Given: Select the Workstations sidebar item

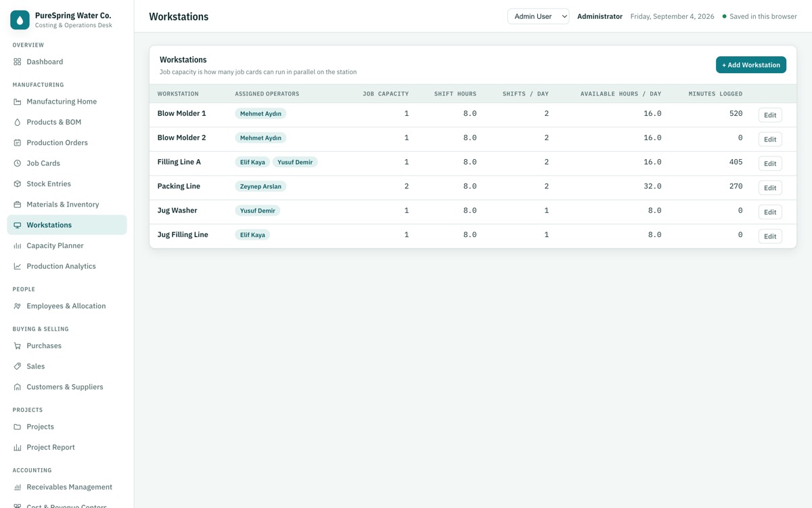Looking at the screenshot, I should tap(67, 225).
